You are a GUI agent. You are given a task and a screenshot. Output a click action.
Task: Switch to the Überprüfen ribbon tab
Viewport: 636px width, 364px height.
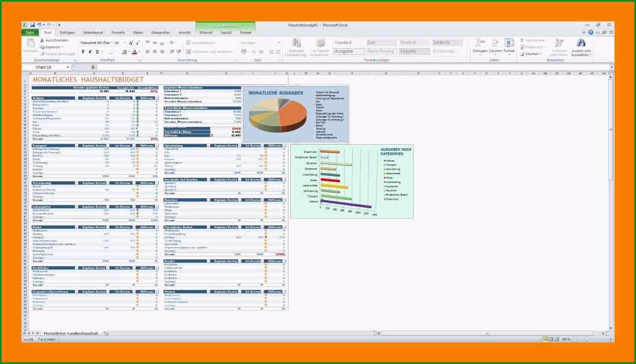[160, 32]
